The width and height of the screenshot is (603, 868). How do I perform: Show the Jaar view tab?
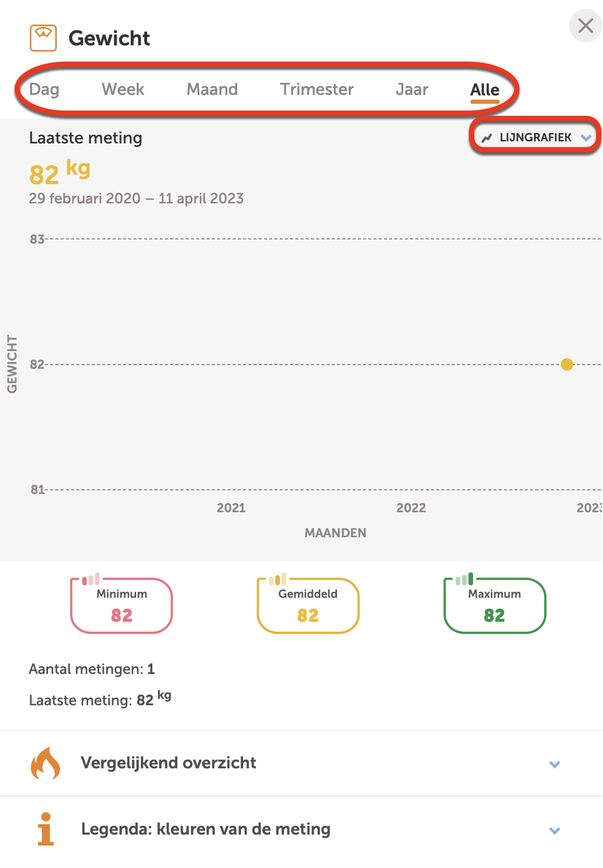[412, 89]
